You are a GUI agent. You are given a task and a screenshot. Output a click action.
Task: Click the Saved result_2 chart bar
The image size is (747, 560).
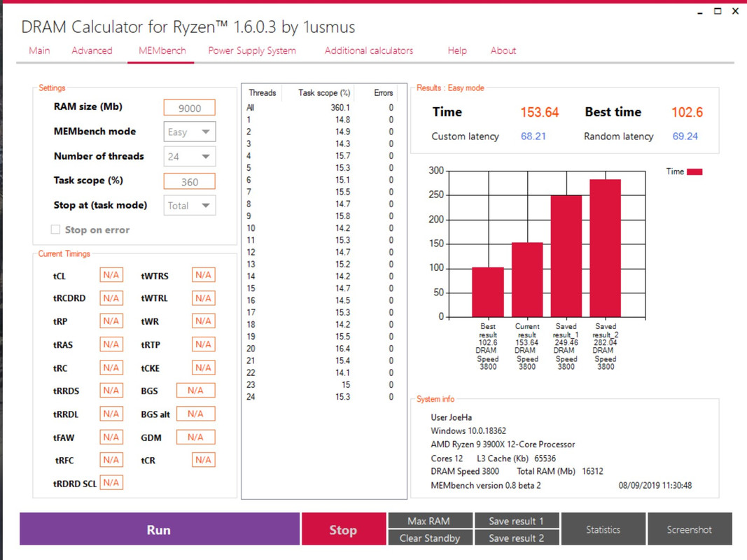coord(606,248)
